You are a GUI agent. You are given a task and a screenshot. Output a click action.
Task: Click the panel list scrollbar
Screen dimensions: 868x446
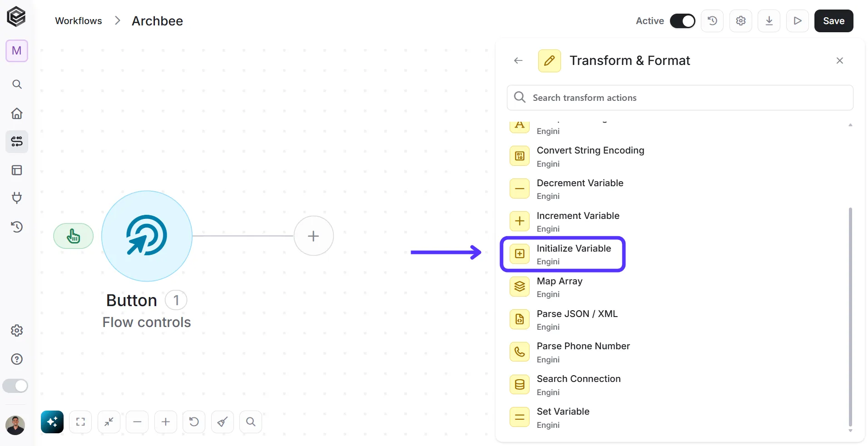pos(850,317)
